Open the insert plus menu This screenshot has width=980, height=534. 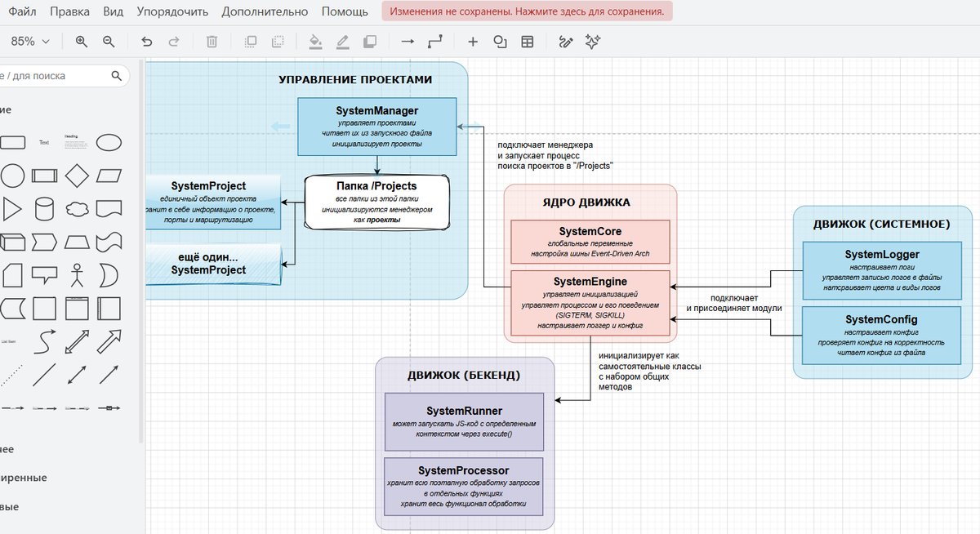[473, 42]
